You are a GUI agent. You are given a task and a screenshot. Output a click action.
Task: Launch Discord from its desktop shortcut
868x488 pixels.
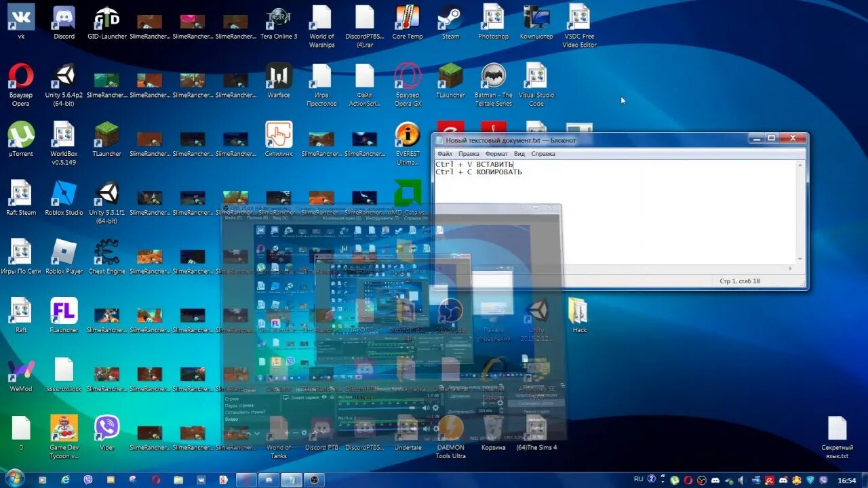64,22
